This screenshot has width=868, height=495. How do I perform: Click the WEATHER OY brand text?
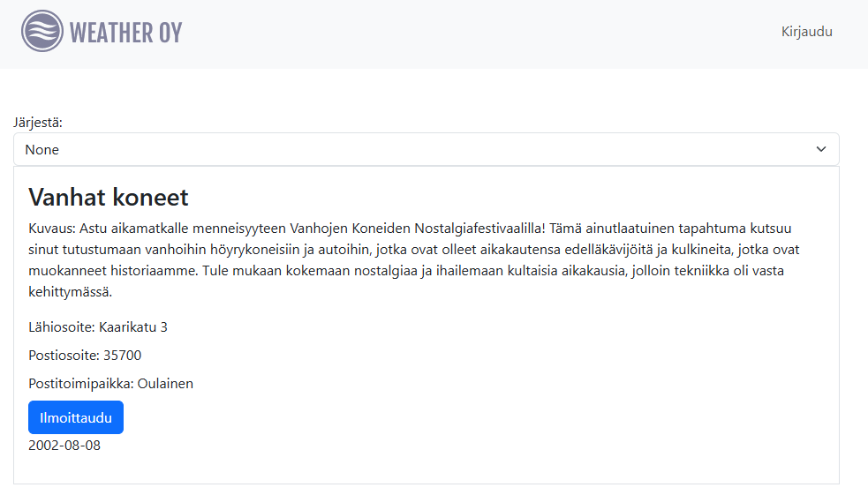(x=125, y=33)
